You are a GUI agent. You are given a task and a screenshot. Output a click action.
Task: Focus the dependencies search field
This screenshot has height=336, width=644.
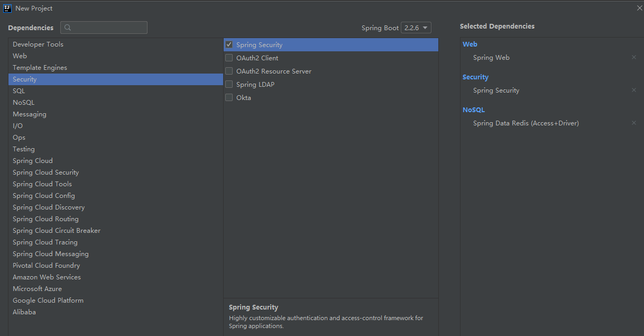pos(104,28)
